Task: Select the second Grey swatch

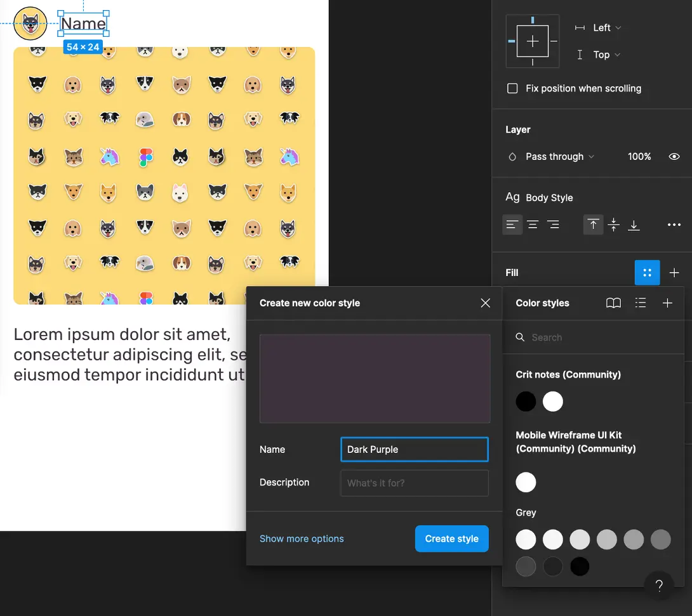Action: tap(552, 539)
